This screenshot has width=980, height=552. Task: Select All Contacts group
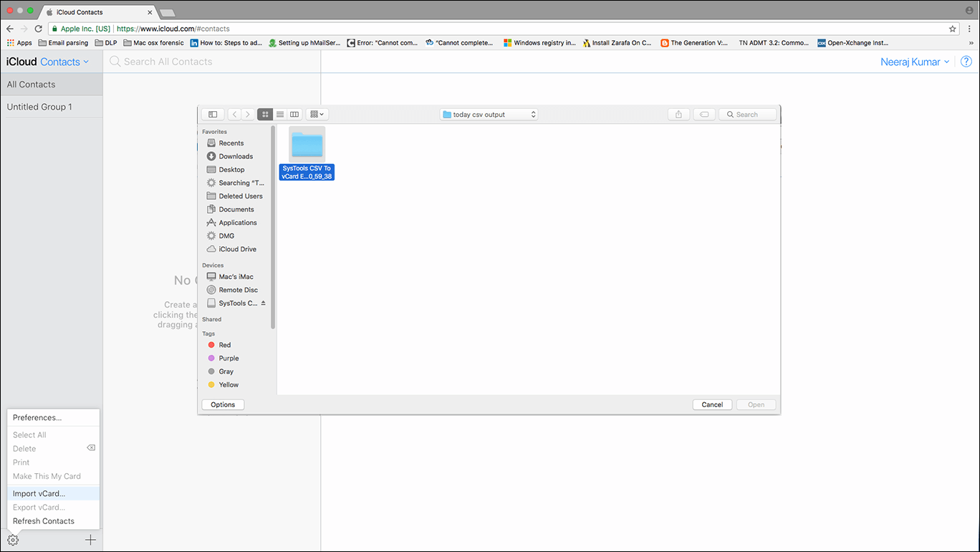52,84
